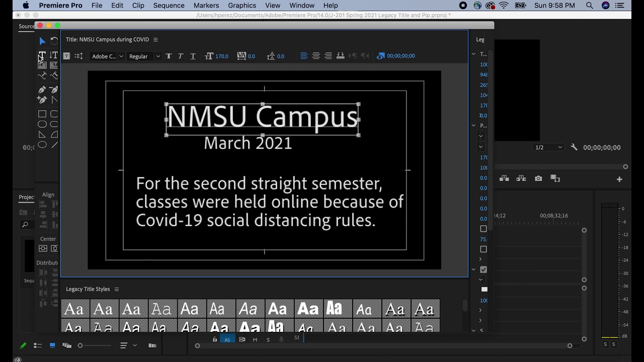
Task: Open the Button Editor plus icon
Action: click(619, 179)
